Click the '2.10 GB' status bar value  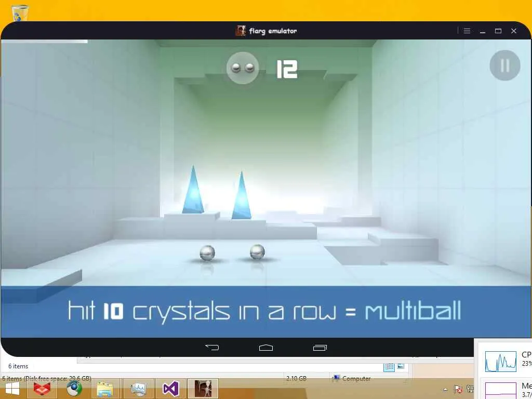(296, 378)
